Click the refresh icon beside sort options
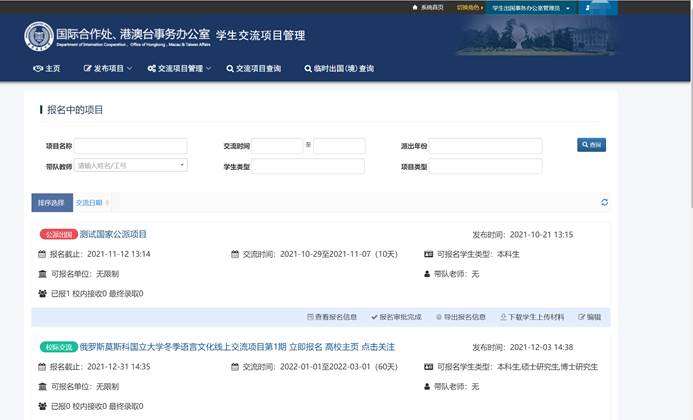This screenshot has height=420, width=693. 604,203
